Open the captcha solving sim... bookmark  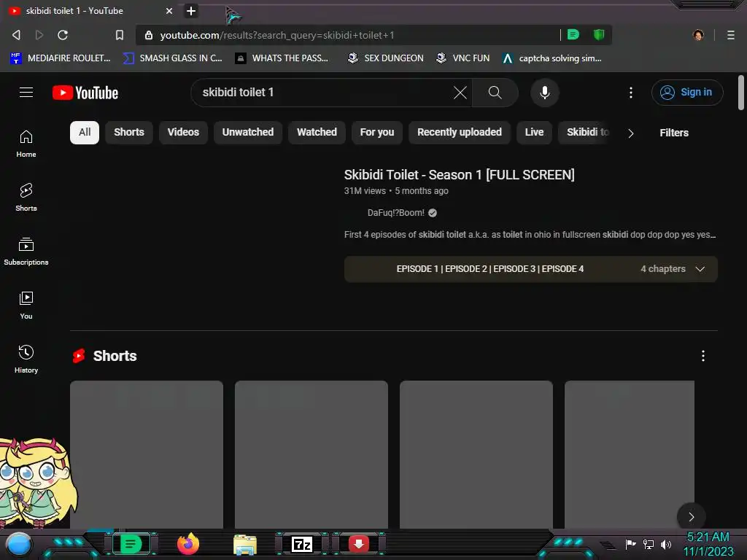pos(552,58)
